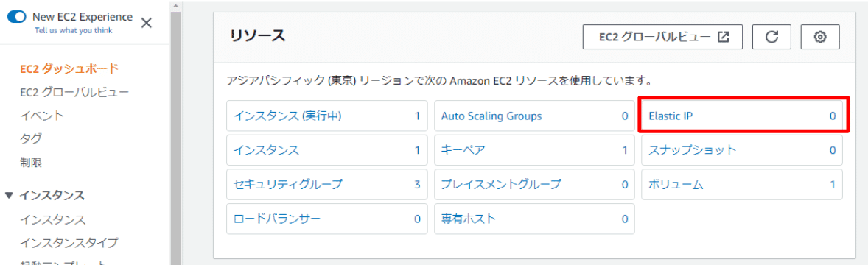Open セキュリティグループ resource link
Screen dimensions: 868x265
(288, 184)
